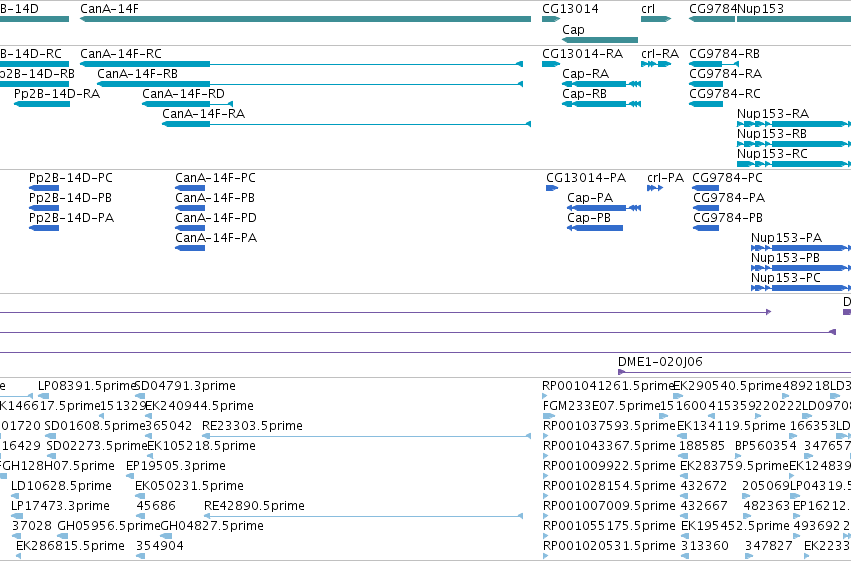Select the RE42890.5prime EST label
The width and height of the screenshot is (851, 561).
254,506
